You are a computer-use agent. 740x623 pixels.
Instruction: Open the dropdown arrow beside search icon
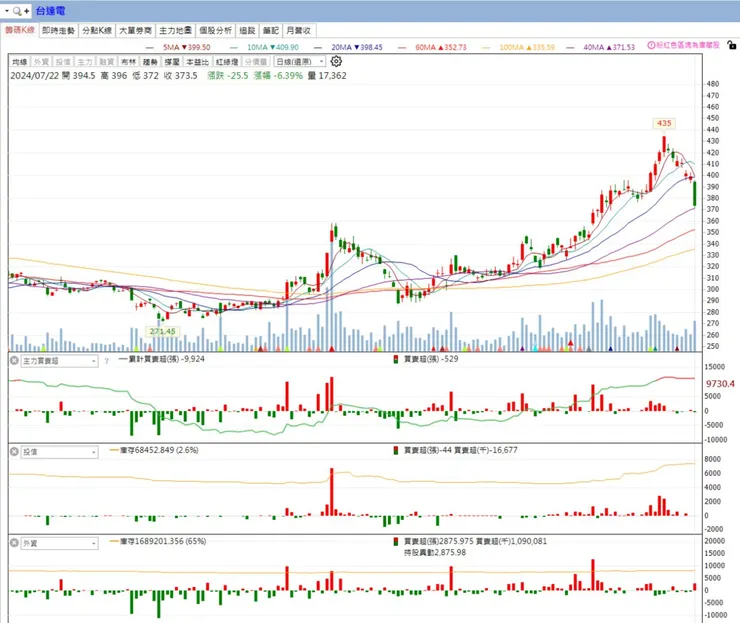point(7,10)
